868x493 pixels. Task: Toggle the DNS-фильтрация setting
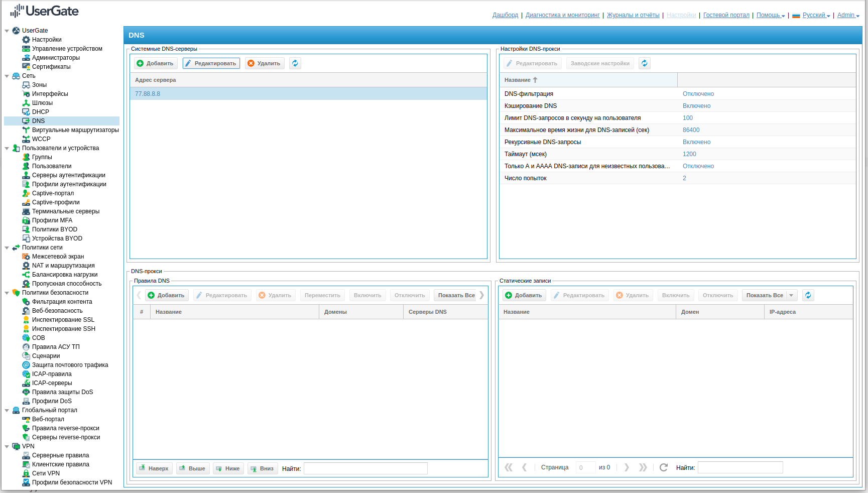point(698,93)
